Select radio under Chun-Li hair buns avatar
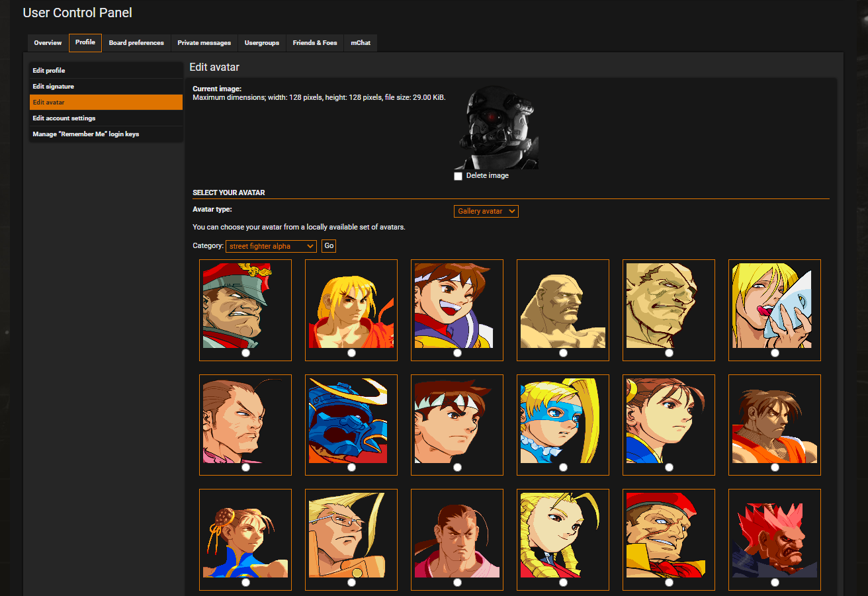The height and width of the screenshot is (596, 868). 245,583
